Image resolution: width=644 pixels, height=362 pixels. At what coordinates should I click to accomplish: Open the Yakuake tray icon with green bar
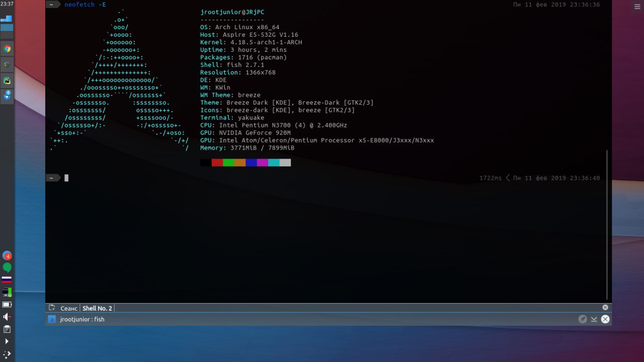pos(7,292)
